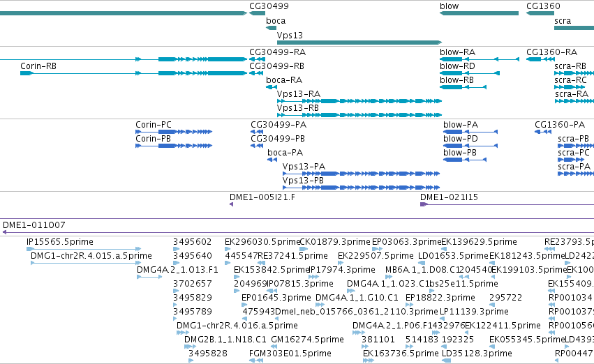Click the IP15565.5prime EST label
The image size is (594, 364).
click(60, 242)
